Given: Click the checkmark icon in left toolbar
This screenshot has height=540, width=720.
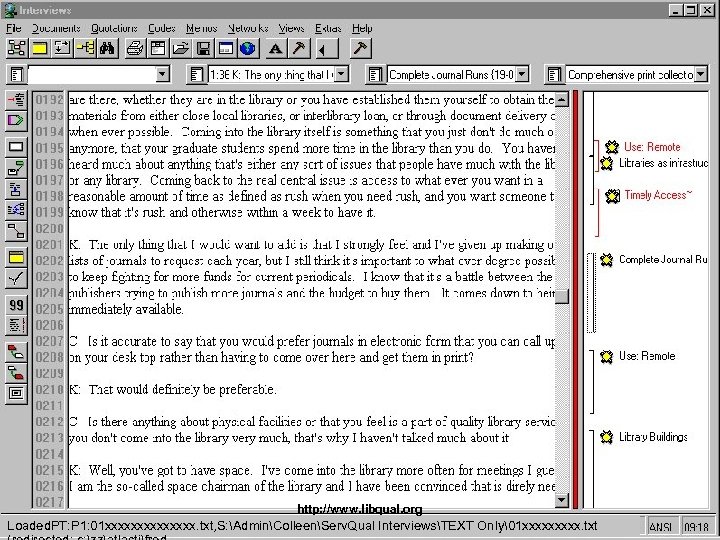Looking at the screenshot, I should [x=17, y=278].
